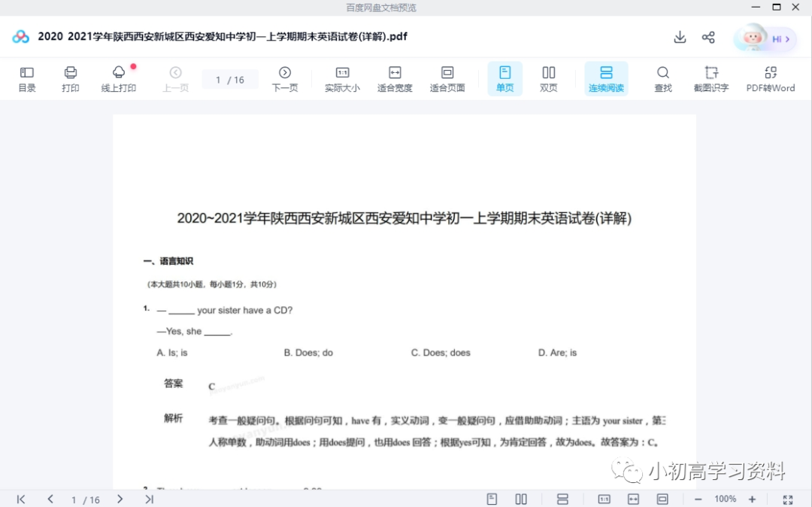Click option B. Does; do
This screenshot has height=507, width=812.
pyautogui.click(x=308, y=353)
